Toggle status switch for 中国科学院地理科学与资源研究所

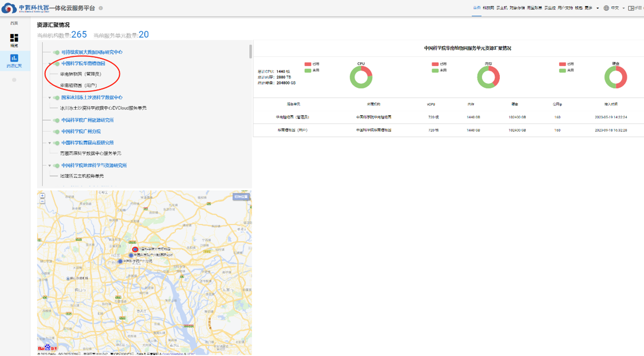point(56,165)
